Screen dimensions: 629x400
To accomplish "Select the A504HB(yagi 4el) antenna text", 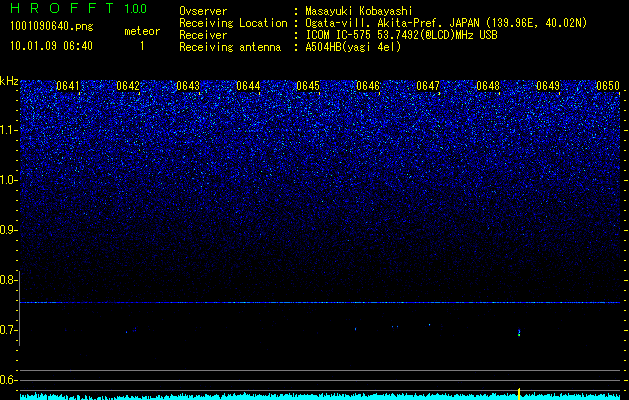I will pos(353,47).
